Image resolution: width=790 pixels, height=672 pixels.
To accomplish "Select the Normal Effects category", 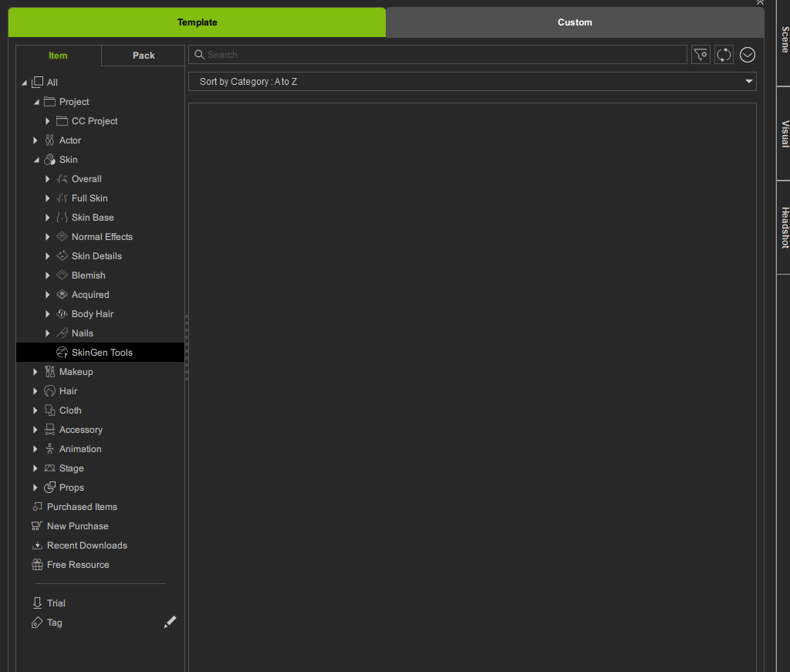I will click(102, 237).
